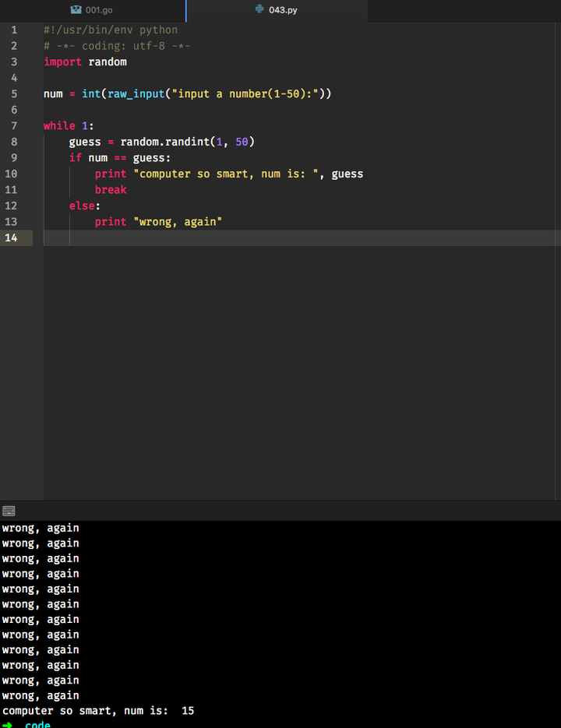Click 'int' builtin on line 5
This screenshot has width=561, height=728.
click(91, 94)
